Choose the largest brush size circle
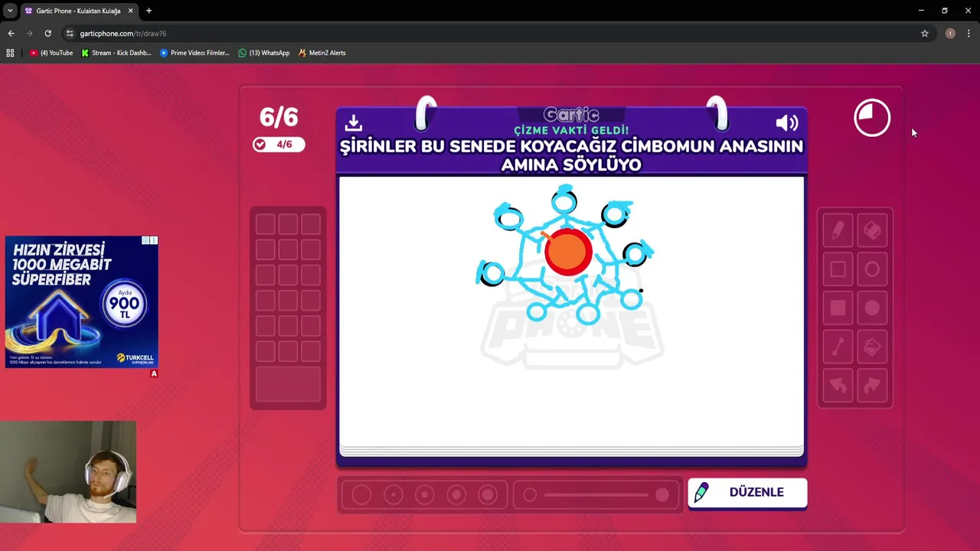The height and width of the screenshot is (551, 980). 488,495
